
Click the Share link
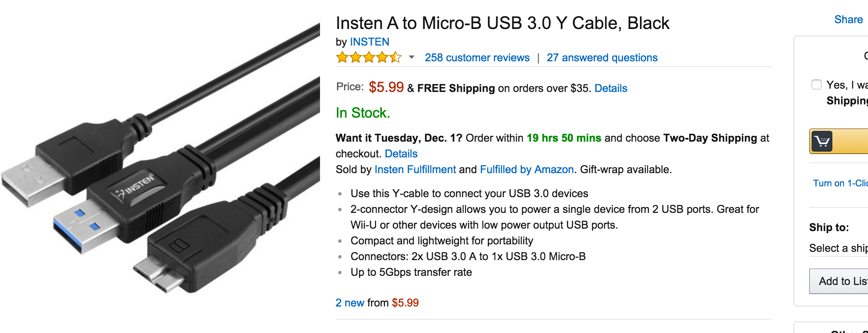click(848, 19)
